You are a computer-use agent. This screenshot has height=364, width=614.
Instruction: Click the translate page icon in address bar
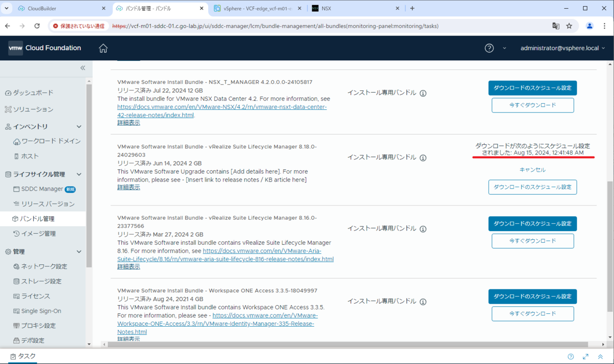click(556, 26)
